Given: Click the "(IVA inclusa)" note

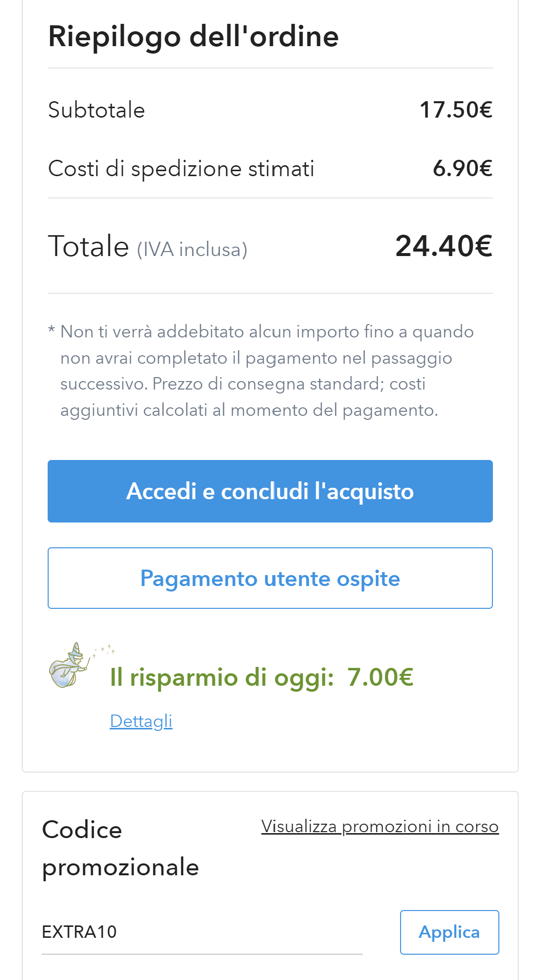Looking at the screenshot, I should point(192,250).
